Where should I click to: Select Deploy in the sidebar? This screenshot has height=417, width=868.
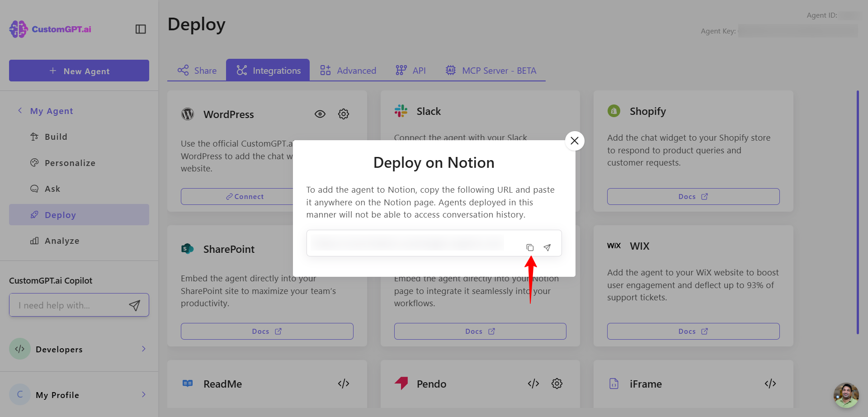[79, 215]
